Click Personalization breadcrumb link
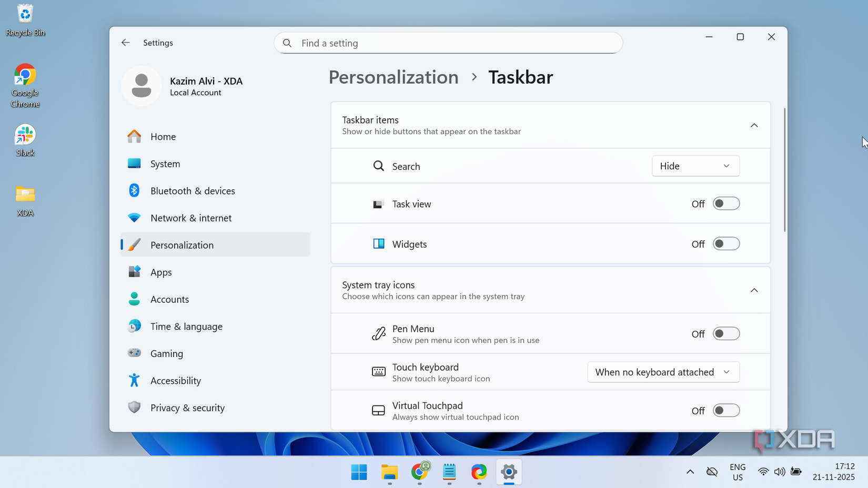The image size is (868, 488). (x=393, y=77)
